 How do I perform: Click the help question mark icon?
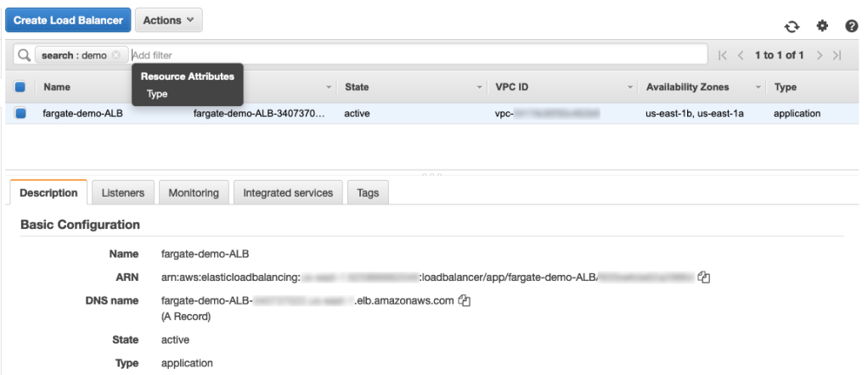click(x=852, y=26)
